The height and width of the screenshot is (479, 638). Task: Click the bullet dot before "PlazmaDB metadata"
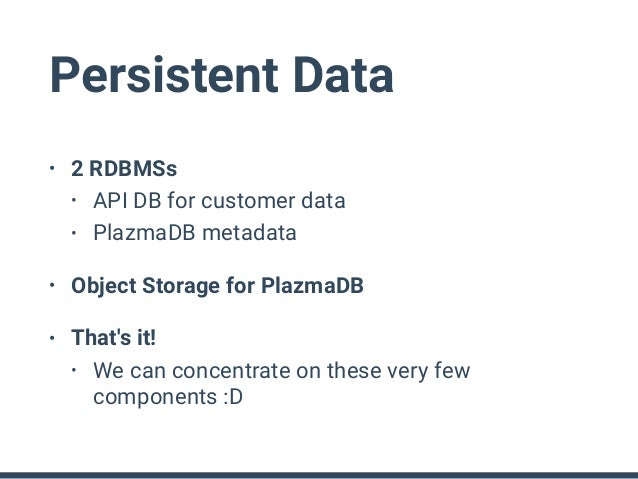(x=74, y=233)
